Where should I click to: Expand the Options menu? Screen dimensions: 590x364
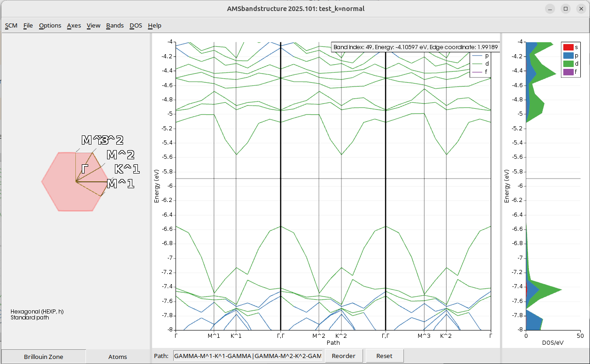point(50,25)
